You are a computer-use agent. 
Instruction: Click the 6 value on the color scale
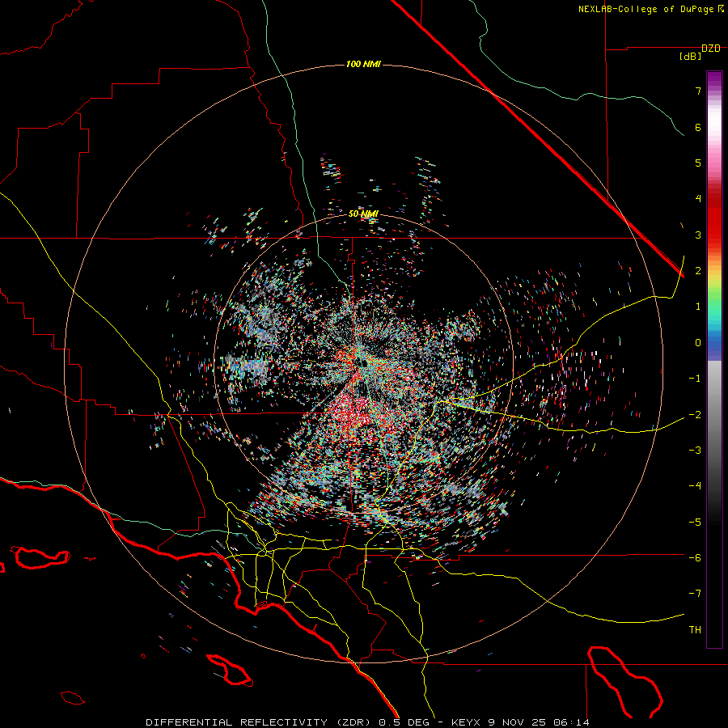click(698, 127)
